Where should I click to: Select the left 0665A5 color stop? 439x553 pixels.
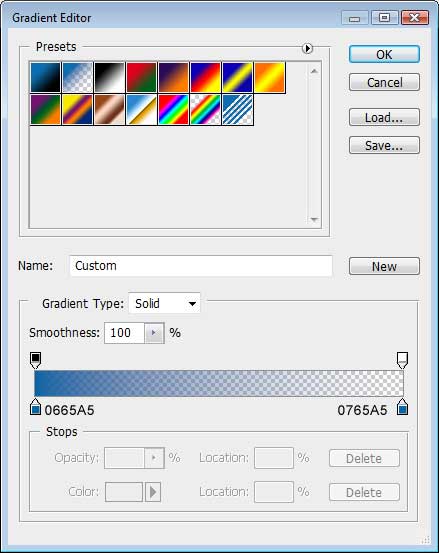(35, 407)
